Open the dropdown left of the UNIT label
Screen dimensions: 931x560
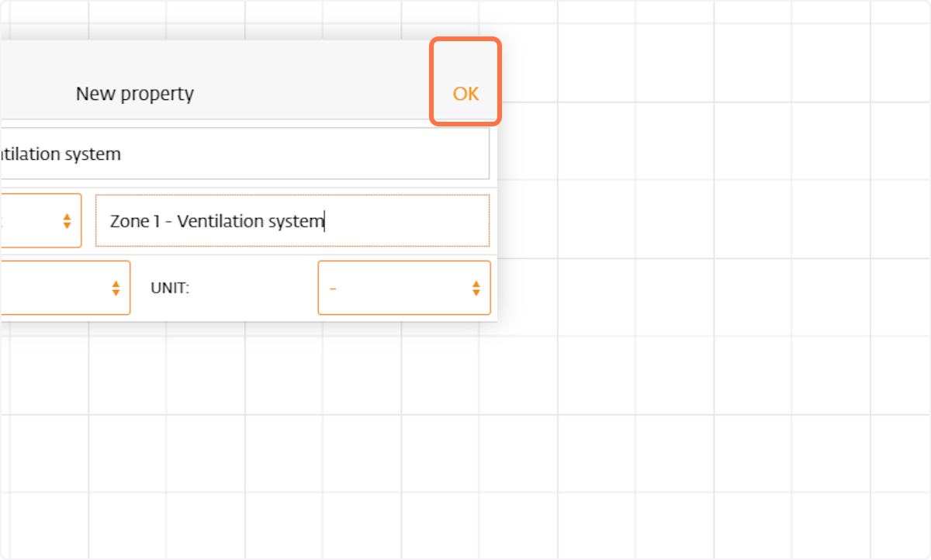[x=65, y=288]
